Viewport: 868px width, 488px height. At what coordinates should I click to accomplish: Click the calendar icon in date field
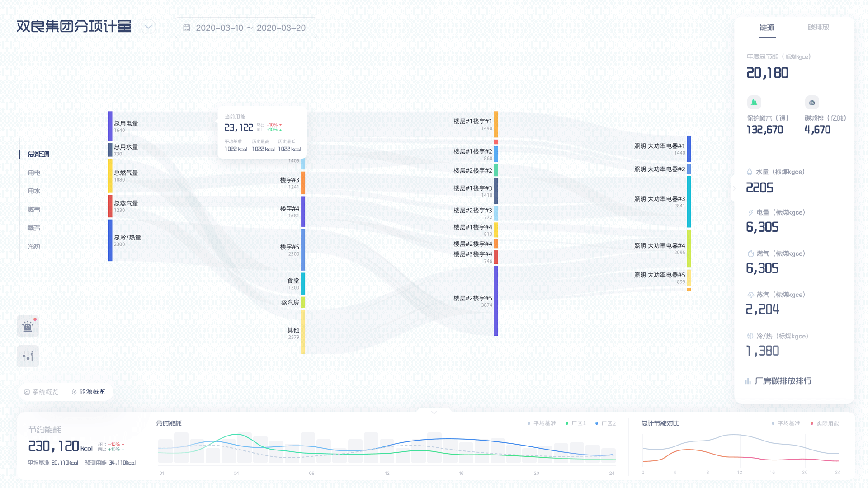[x=187, y=28]
